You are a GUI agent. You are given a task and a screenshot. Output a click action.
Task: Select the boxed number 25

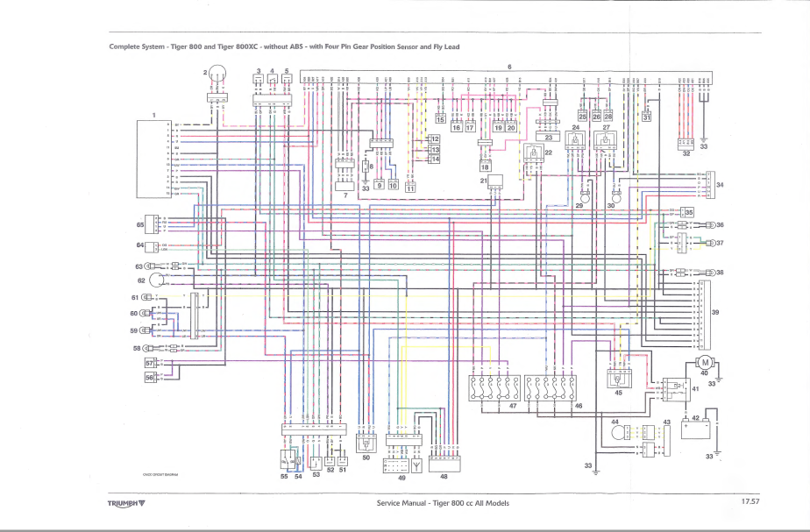pyautogui.click(x=582, y=117)
